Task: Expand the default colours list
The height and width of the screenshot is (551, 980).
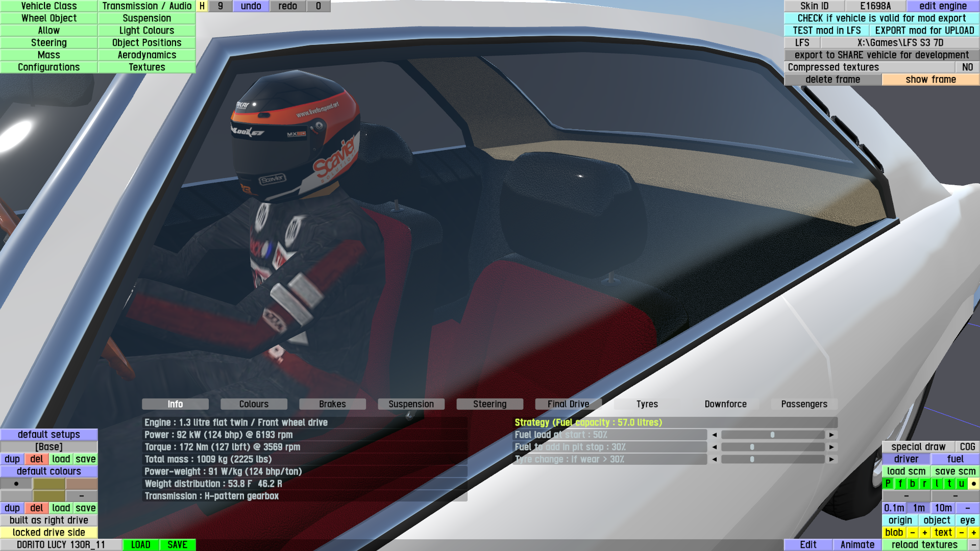Action: click(49, 471)
